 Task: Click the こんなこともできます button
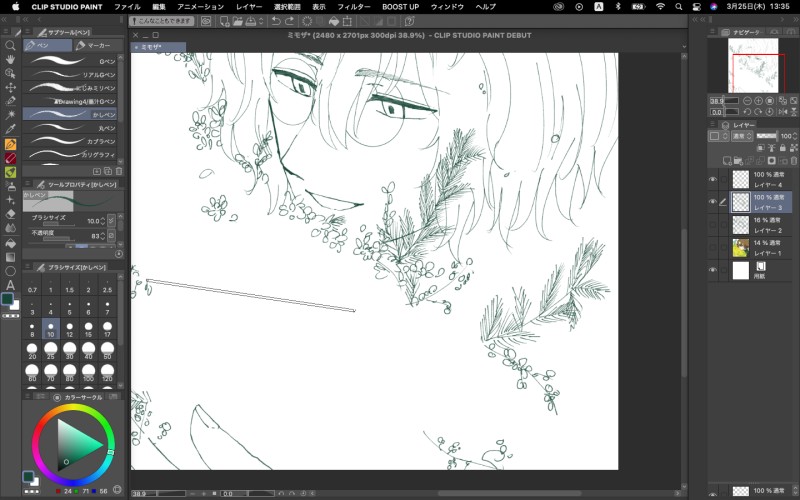[x=162, y=21]
